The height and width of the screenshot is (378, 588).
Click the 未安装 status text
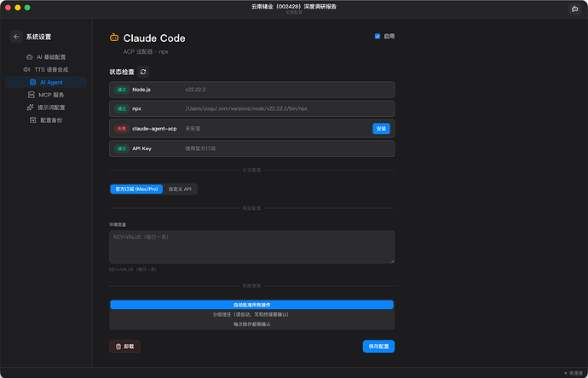193,129
